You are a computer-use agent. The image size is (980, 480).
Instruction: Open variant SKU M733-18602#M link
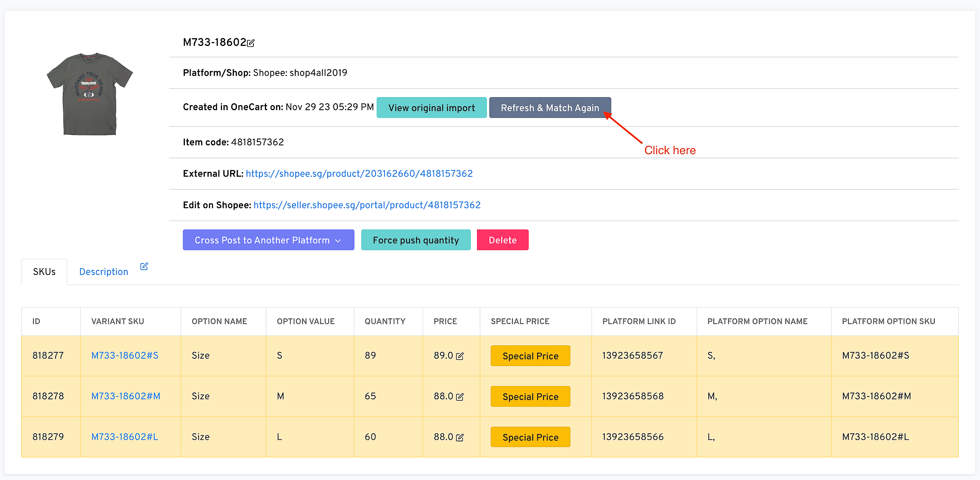coord(126,396)
